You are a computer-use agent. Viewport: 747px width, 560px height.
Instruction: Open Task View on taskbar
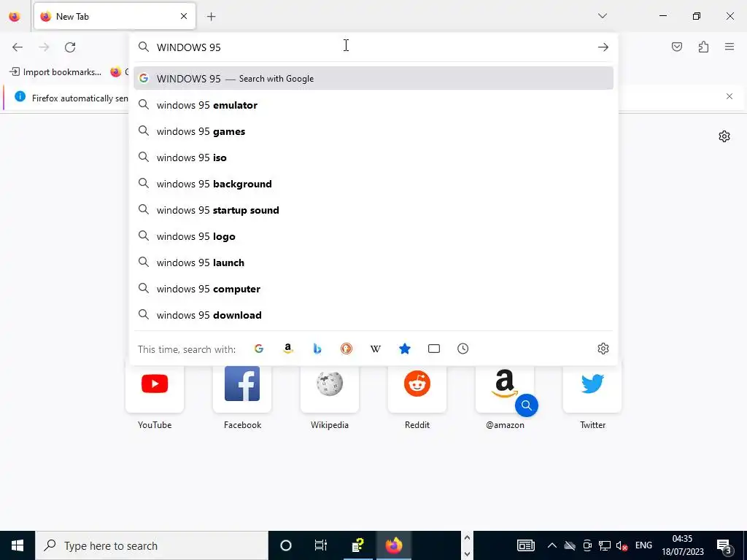[x=321, y=545]
